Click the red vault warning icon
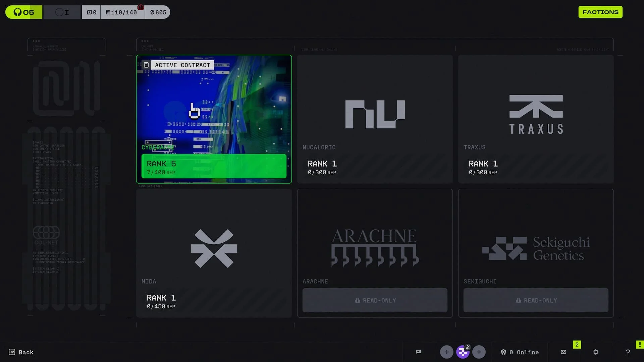 [141, 7]
